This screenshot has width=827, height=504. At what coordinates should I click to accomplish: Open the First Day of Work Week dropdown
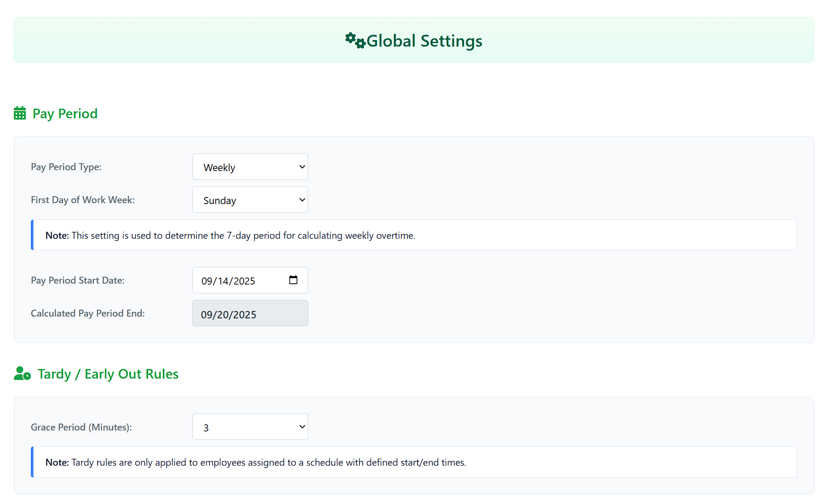point(250,200)
